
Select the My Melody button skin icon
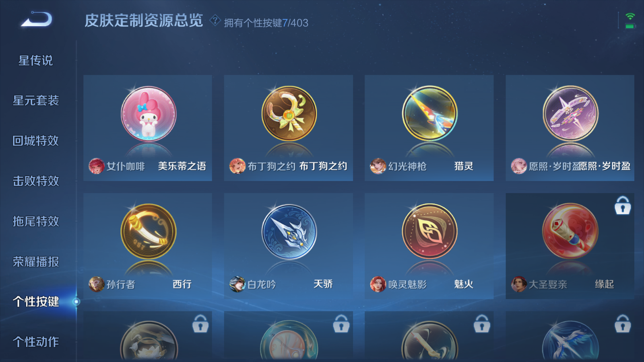click(149, 114)
